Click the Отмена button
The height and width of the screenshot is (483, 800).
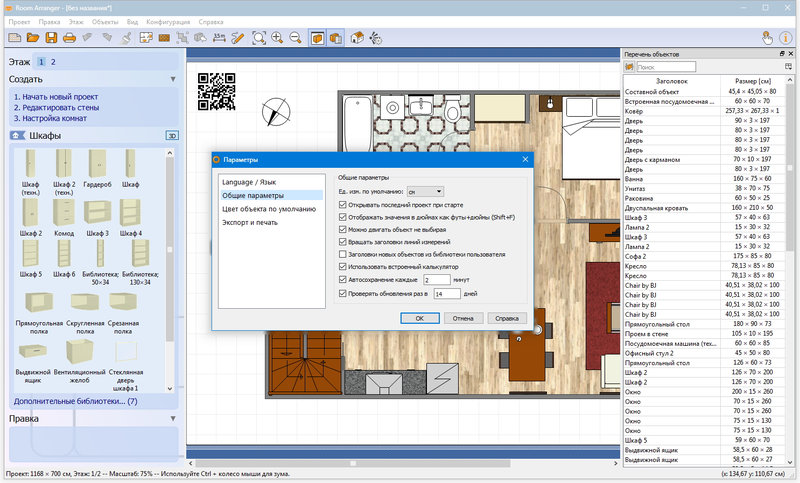[463, 318]
